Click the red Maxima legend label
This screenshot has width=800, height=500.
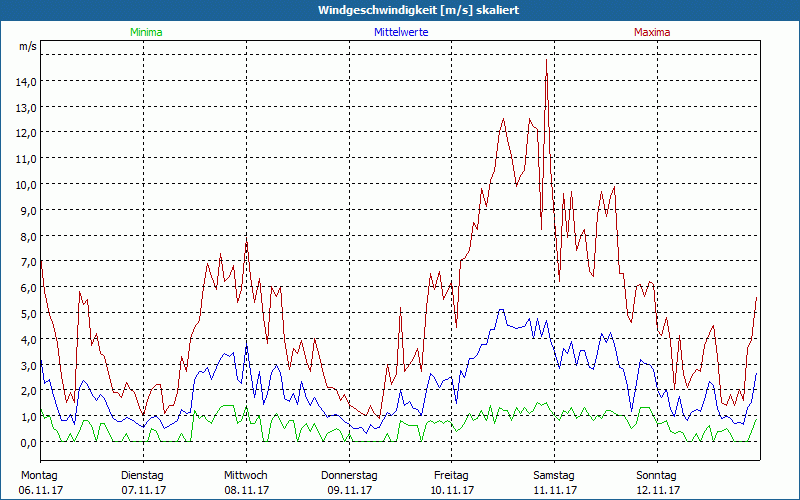pyautogui.click(x=652, y=32)
